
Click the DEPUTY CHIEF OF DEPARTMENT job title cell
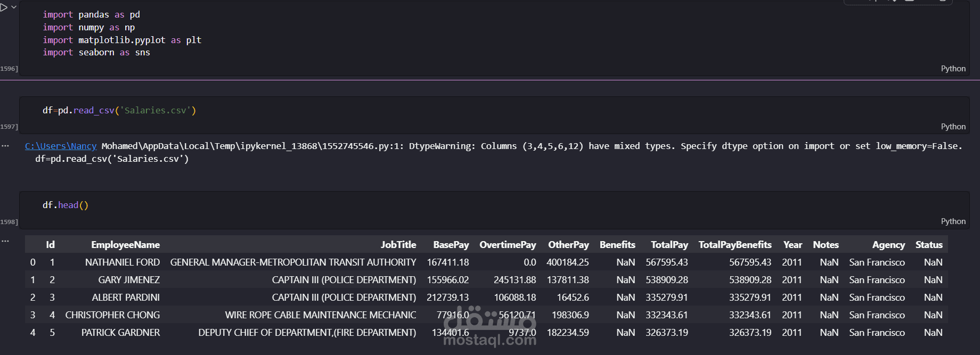pyautogui.click(x=307, y=333)
